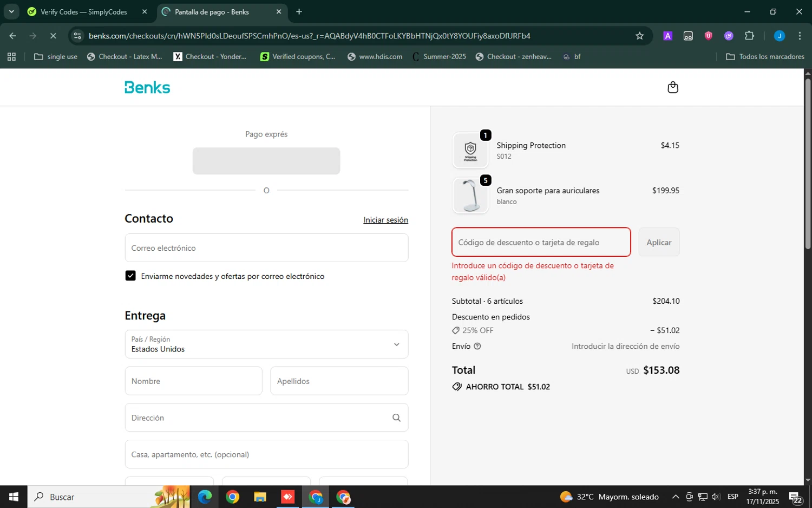Click the page vertical scrollbar

pos(808,164)
